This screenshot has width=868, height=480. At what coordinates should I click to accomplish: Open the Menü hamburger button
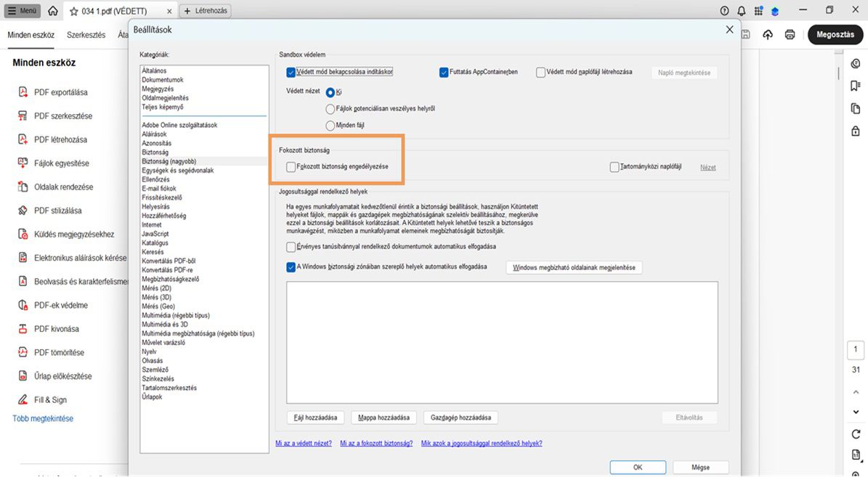pos(23,10)
